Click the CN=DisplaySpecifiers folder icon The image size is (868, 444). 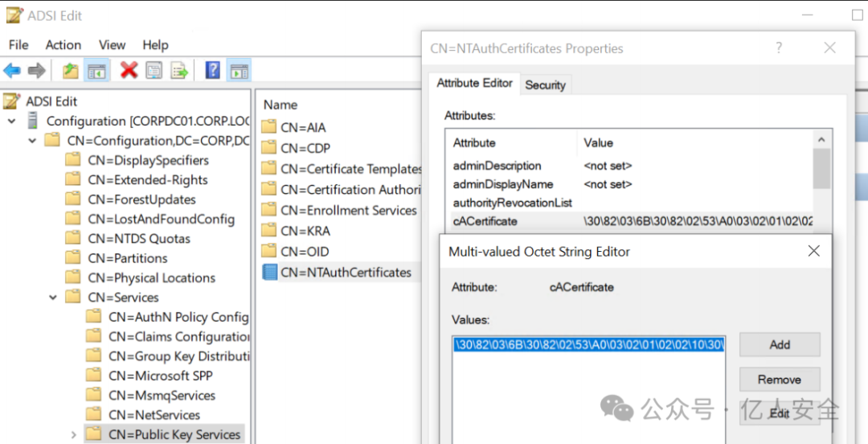pyautogui.click(x=72, y=160)
